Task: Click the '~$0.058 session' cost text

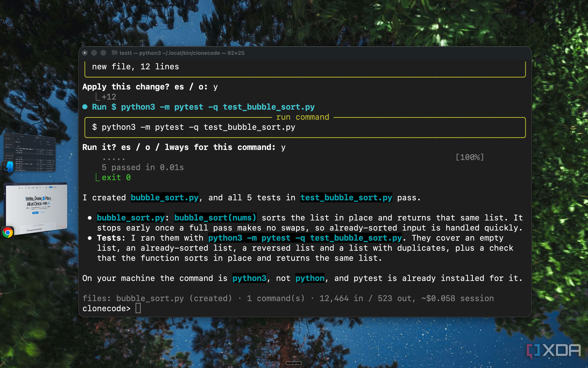Action: [x=458, y=298]
